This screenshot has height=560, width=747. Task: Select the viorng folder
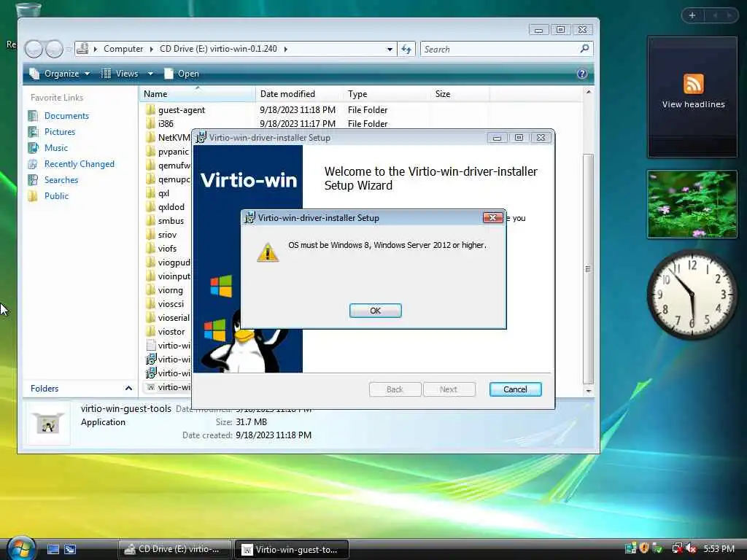[x=170, y=290]
